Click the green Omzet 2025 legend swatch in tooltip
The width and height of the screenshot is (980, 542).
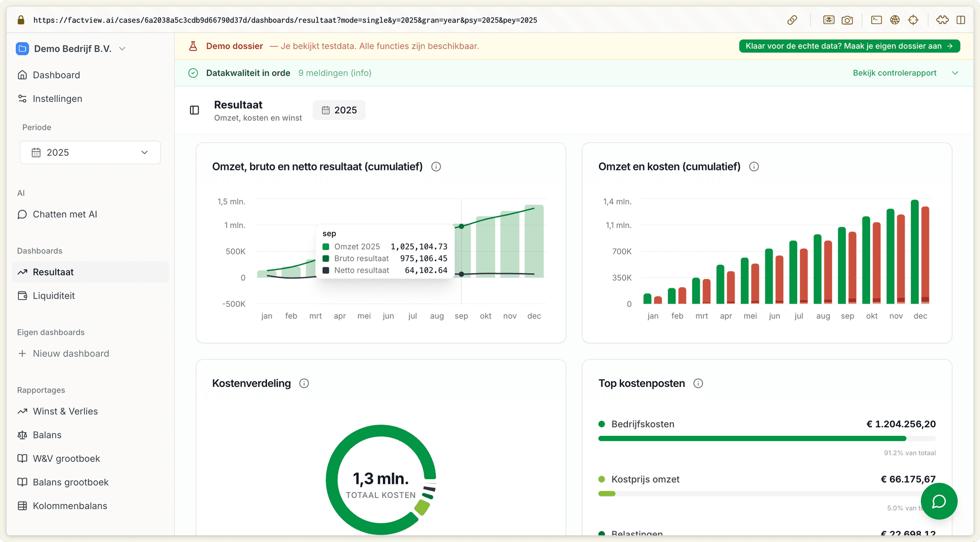326,247
